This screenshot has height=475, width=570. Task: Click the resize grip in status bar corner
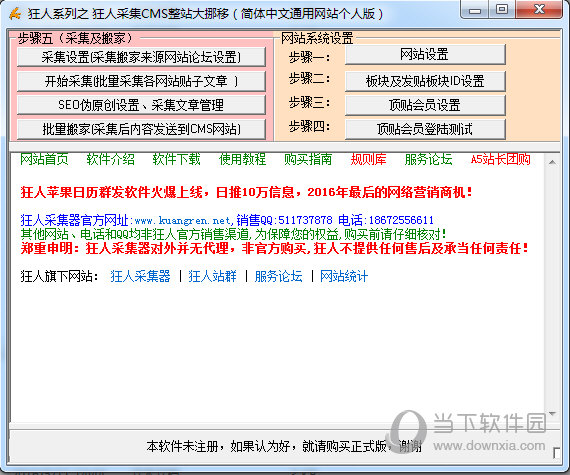coord(556,453)
